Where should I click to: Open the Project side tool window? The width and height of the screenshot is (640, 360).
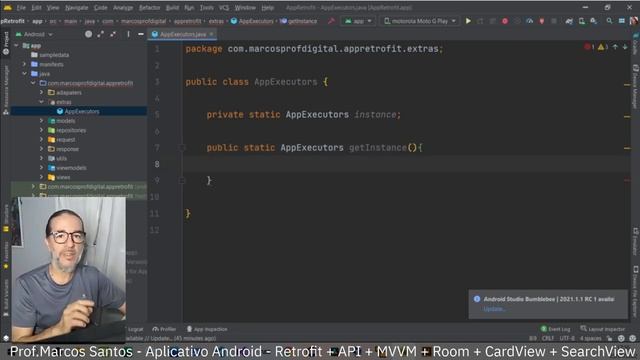pos(6,43)
